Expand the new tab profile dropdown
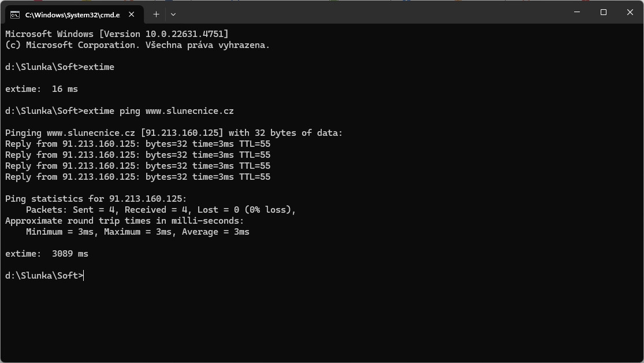The image size is (644, 363). [x=173, y=14]
